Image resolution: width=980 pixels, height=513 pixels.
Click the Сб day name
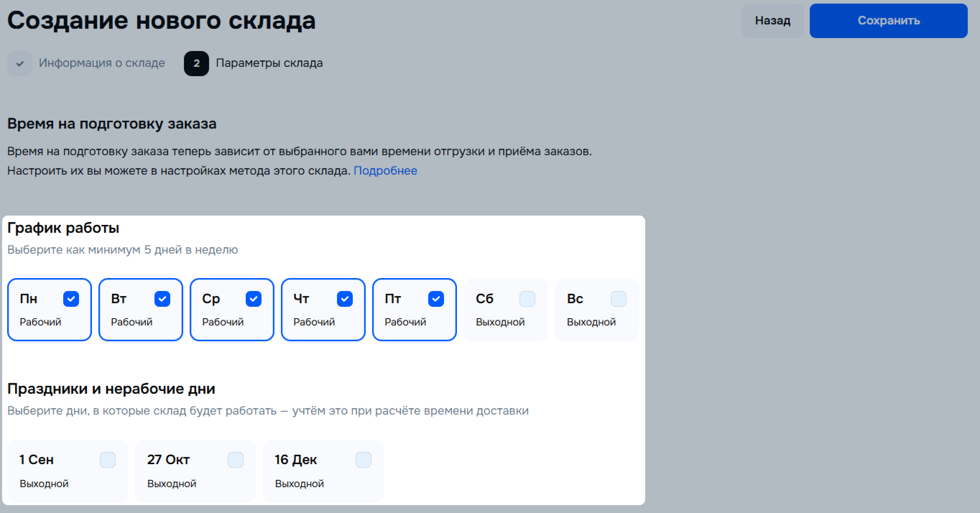coord(484,299)
